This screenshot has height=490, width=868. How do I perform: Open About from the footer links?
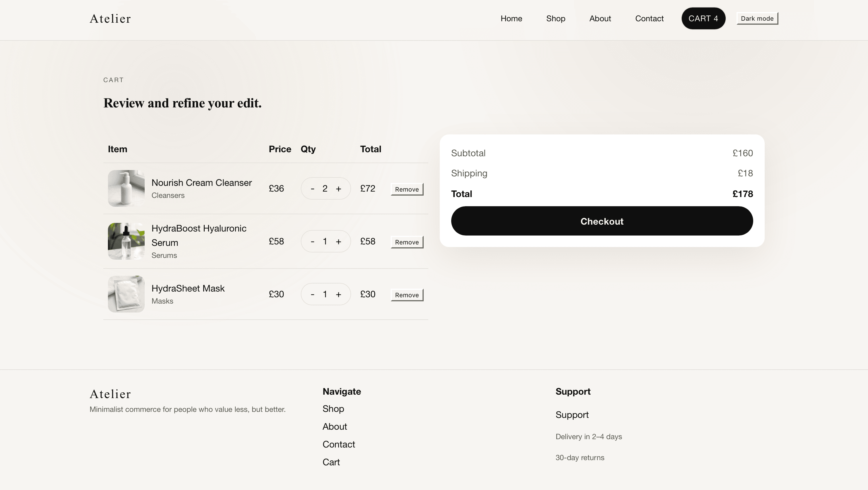[335, 426]
